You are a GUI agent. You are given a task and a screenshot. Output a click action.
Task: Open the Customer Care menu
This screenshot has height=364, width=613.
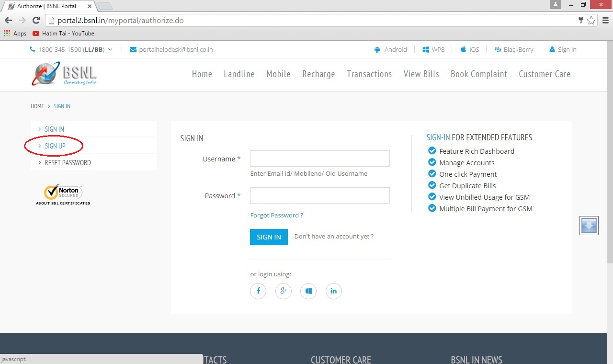(x=545, y=74)
